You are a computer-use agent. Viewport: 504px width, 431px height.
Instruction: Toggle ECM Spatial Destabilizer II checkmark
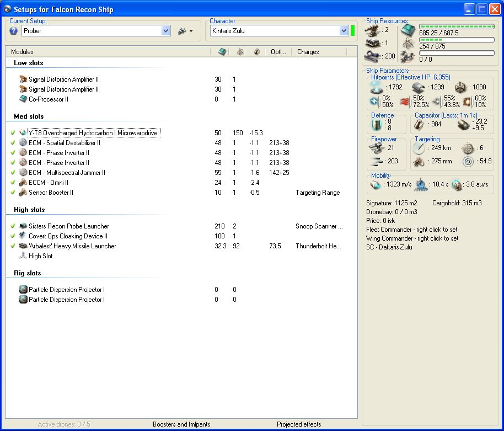13,142
